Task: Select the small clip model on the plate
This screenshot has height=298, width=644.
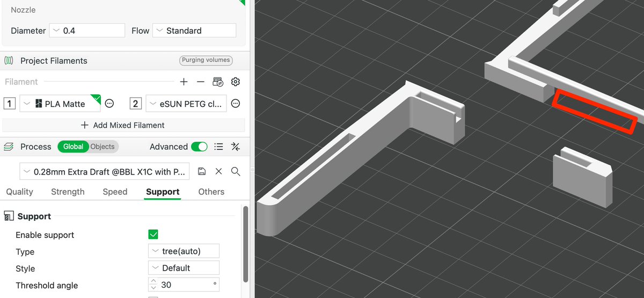Action: pyautogui.click(x=583, y=177)
